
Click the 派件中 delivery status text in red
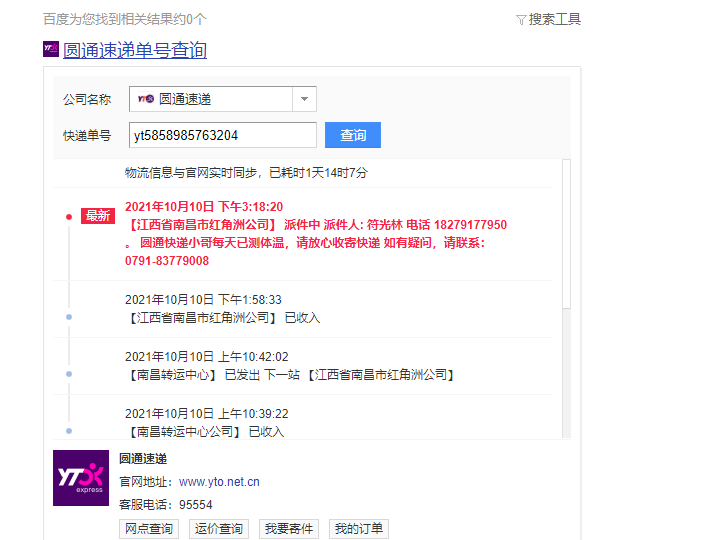302,225
